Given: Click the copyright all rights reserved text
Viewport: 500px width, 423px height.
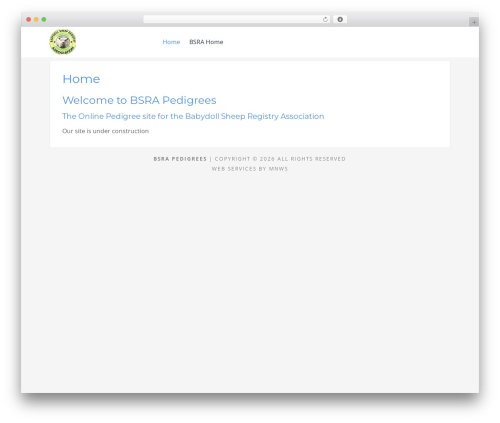Looking at the screenshot, I should (280, 159).
